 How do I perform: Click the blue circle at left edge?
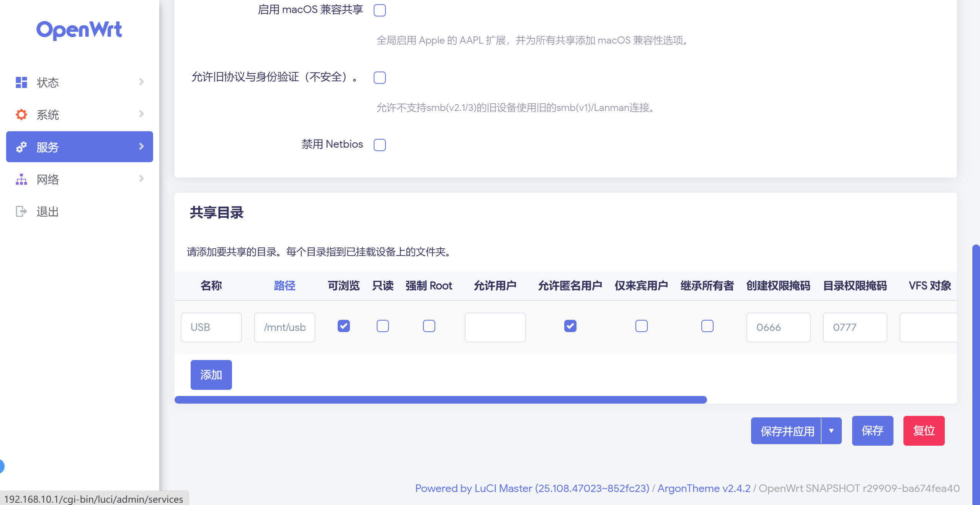(x=2, y=466)
